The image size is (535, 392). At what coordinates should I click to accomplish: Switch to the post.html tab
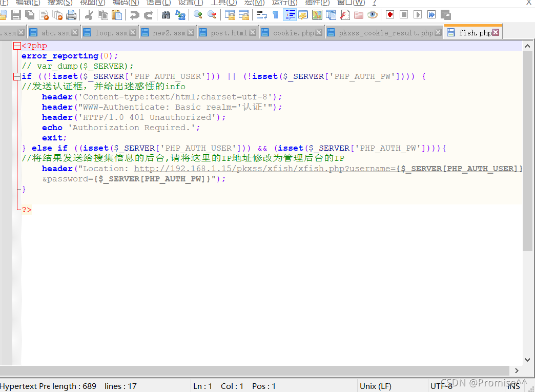coord(227,33)
